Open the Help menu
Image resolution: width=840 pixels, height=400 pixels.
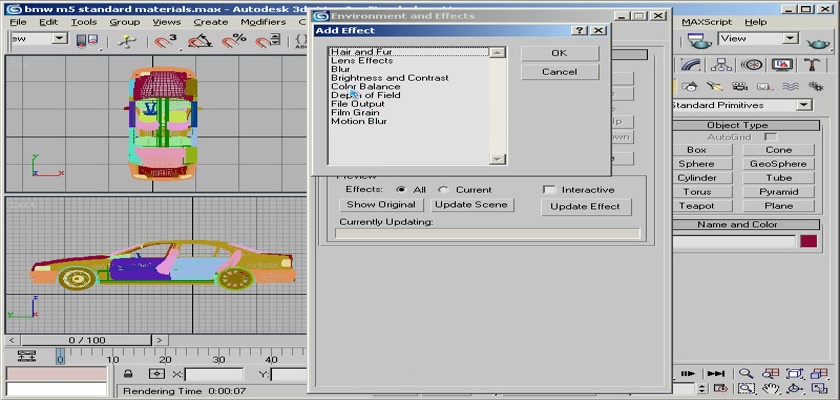pos(755,22)
